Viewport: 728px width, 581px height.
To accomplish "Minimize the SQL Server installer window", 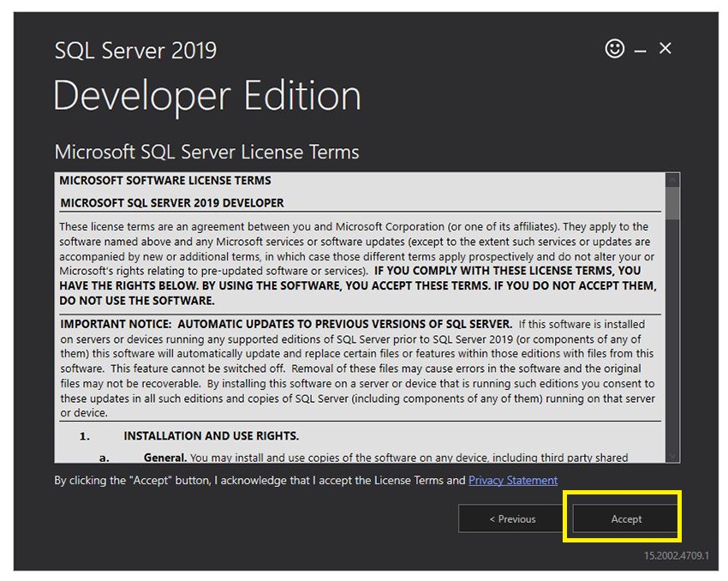I will [641, 51].
